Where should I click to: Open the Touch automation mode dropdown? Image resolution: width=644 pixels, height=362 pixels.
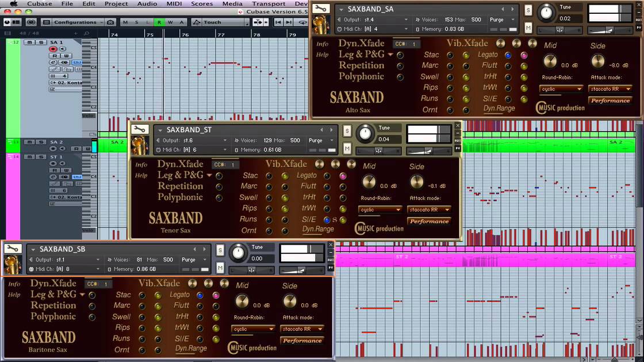(x=225, y=22)
